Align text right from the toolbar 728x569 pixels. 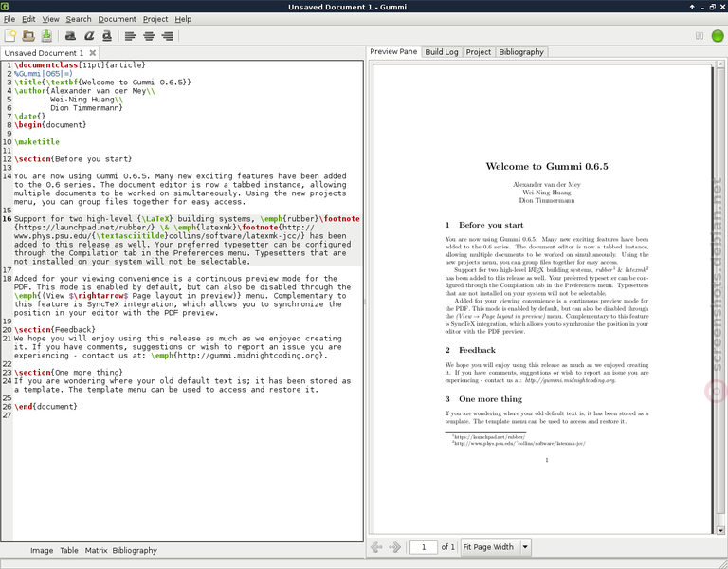pyautogui.click(x=167, y=36)
